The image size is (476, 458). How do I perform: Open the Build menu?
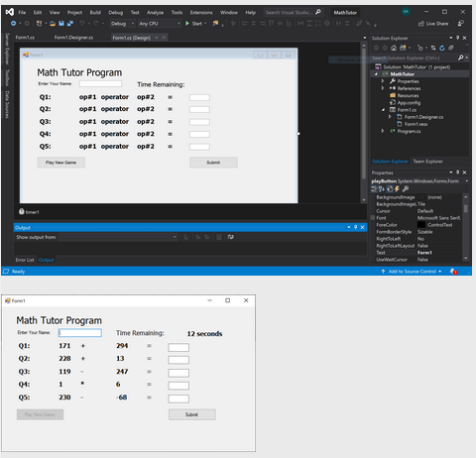click(95, 12)
